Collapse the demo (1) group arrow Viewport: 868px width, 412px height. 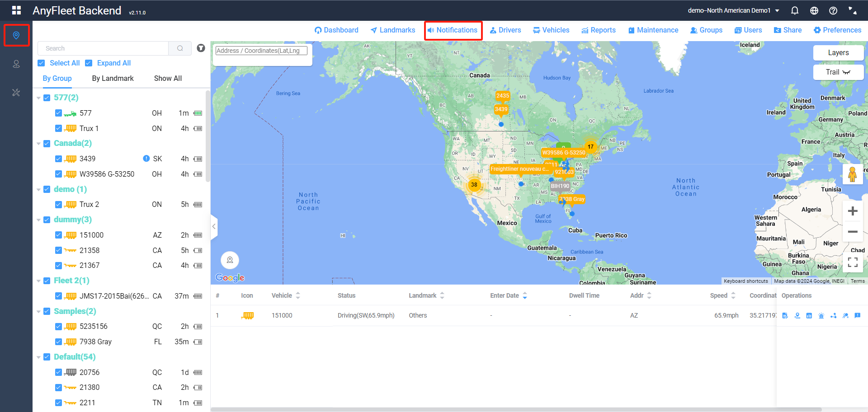click(38, 190)
